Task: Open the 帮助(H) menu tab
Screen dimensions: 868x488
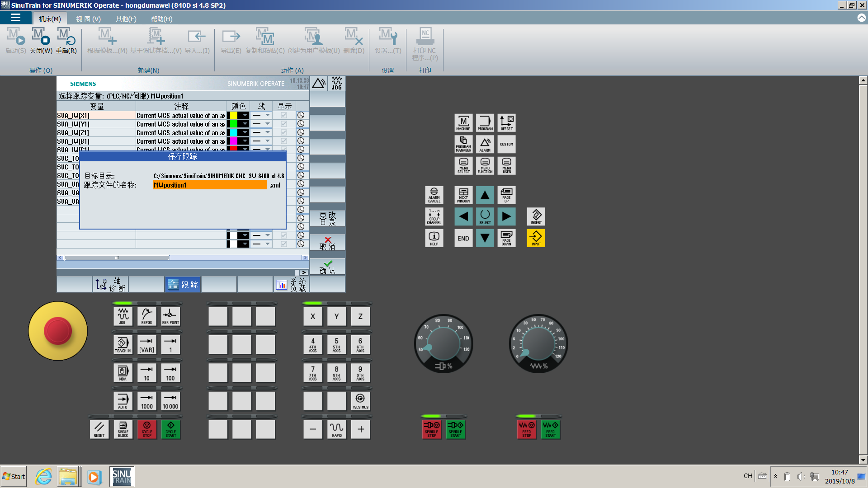Action: [161, 19]
